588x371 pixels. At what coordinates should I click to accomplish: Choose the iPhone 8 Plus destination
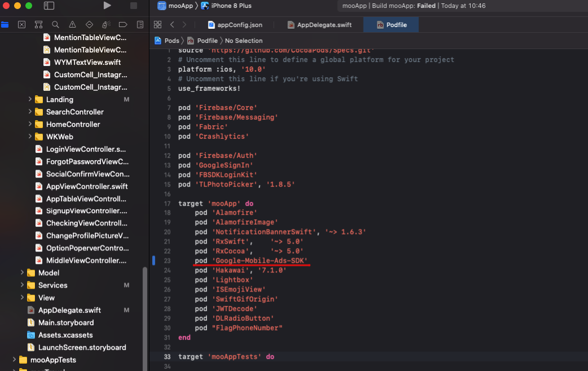tap(226, 6)
